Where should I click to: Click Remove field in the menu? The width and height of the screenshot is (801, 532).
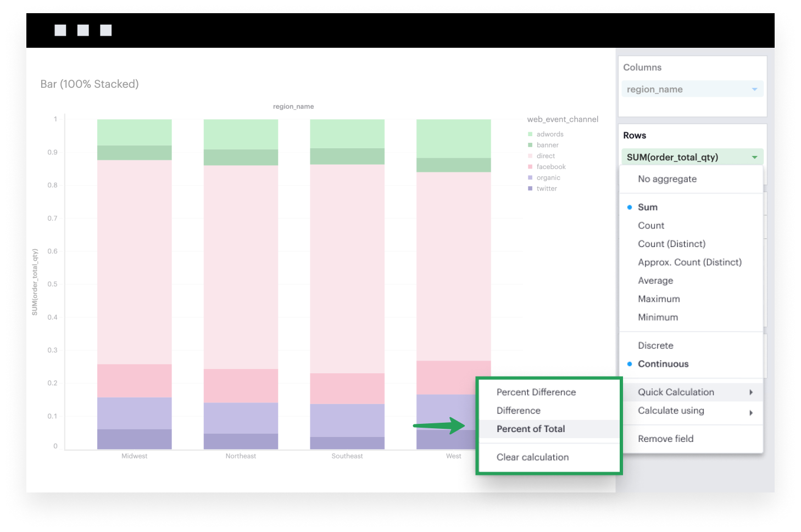(665, 439)
